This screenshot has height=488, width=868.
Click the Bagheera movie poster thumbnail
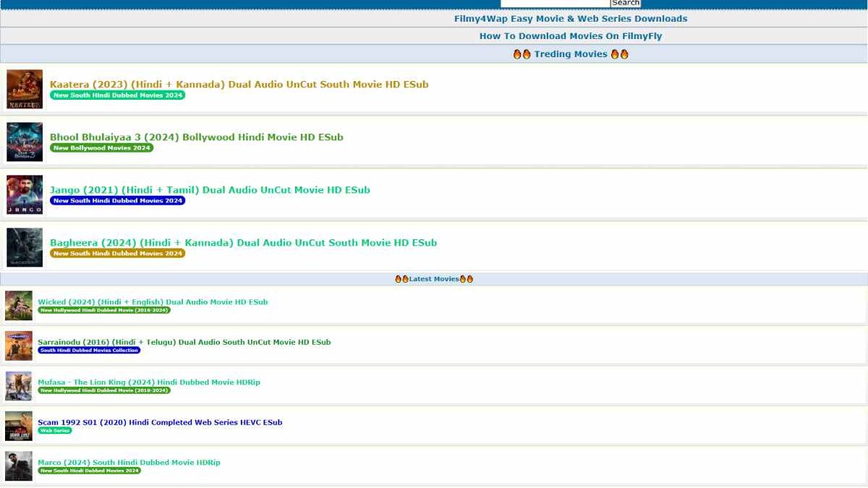coord(25,248)
